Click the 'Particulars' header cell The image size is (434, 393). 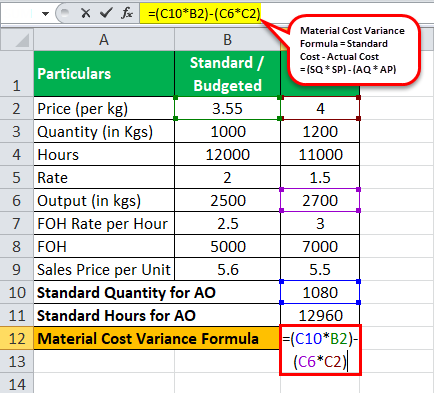[104, 74]
